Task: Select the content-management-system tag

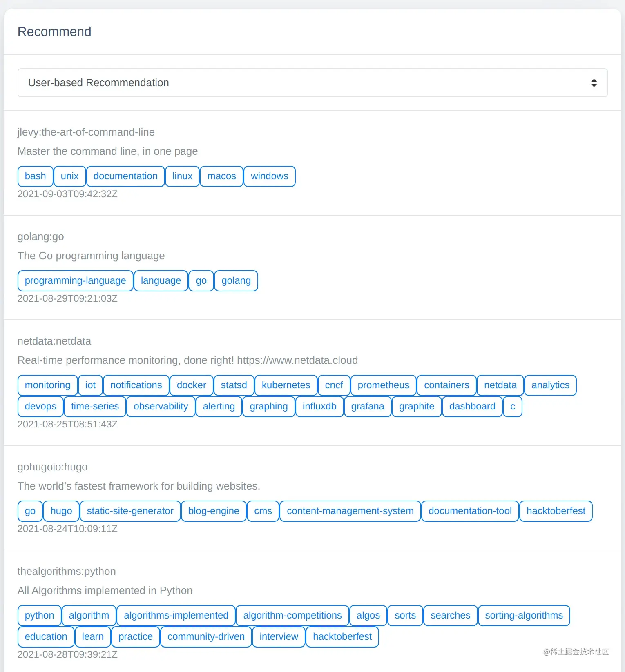Action: [x=350, y=511]
